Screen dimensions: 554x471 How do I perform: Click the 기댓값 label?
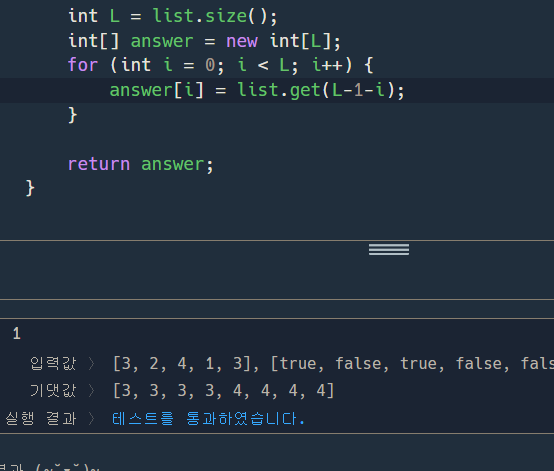(x=53, y=391)
